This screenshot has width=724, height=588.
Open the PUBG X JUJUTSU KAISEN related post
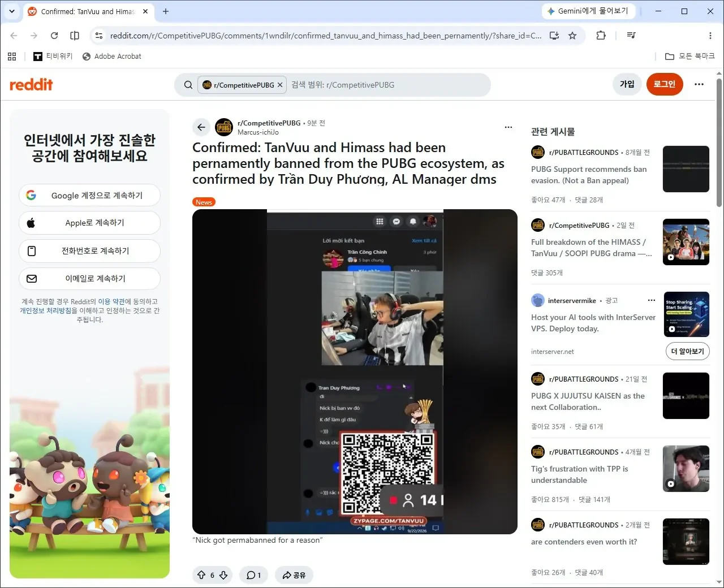(588, 401)
